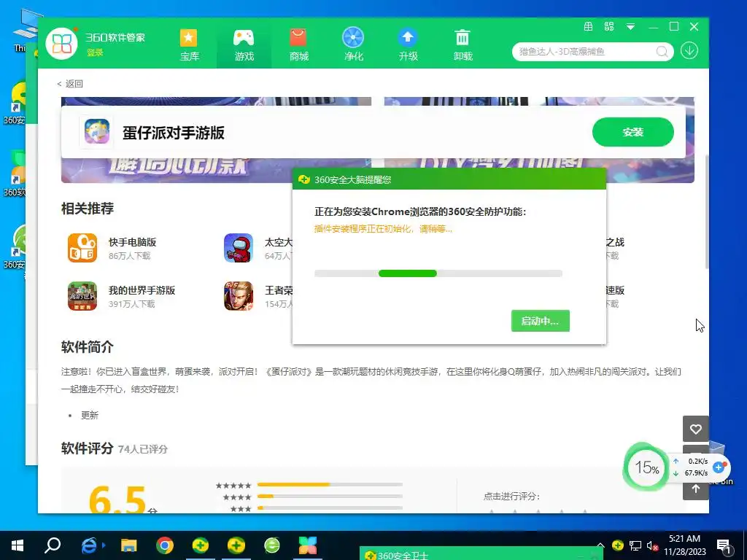Focus the software search input field

585,52
